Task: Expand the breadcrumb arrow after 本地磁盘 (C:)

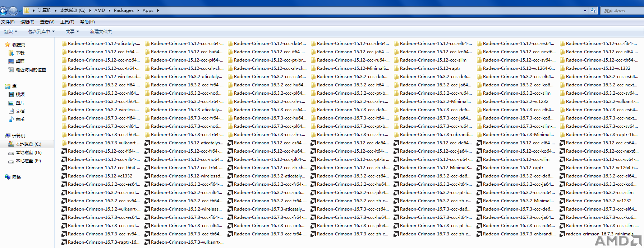Action: coord(90,10)
